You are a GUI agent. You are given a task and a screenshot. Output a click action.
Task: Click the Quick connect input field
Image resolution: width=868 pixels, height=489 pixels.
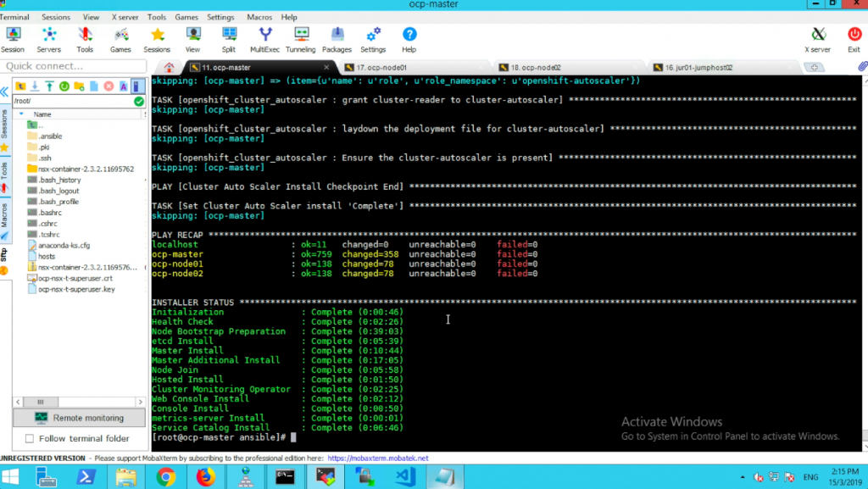(x=74, y=66)
